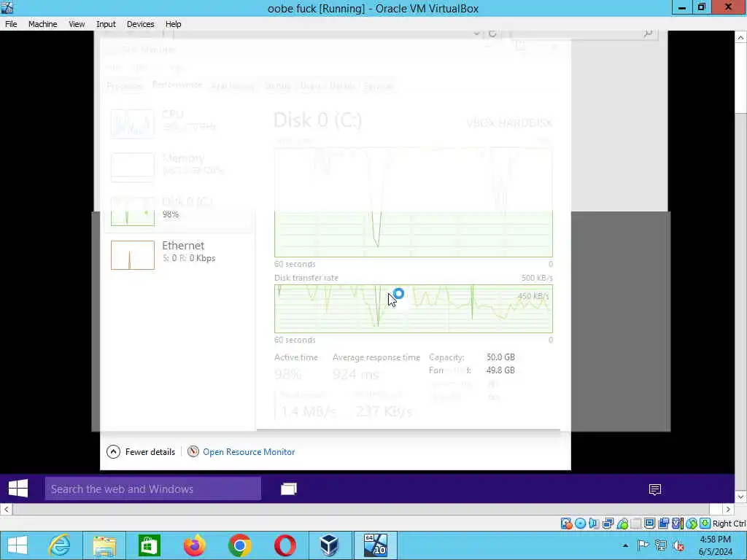The height and width of the screenshot is (560, 747).
Task: Click the USB devices status icon
Action: coord(623,524)
